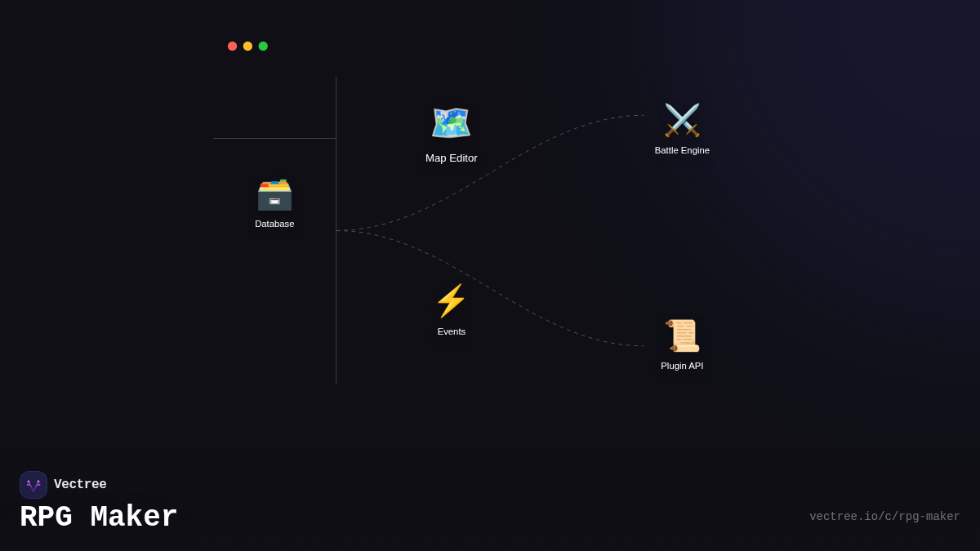
Task: Click the Database file cabinet icon
Action: click(x=274, y=194)
